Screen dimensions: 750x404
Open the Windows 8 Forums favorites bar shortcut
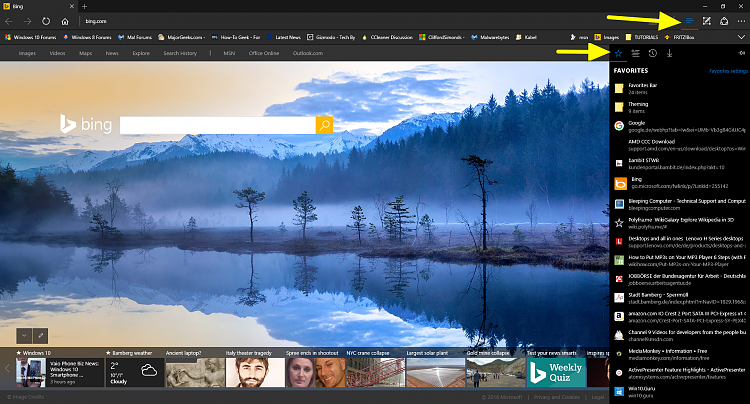coord(87,37)
